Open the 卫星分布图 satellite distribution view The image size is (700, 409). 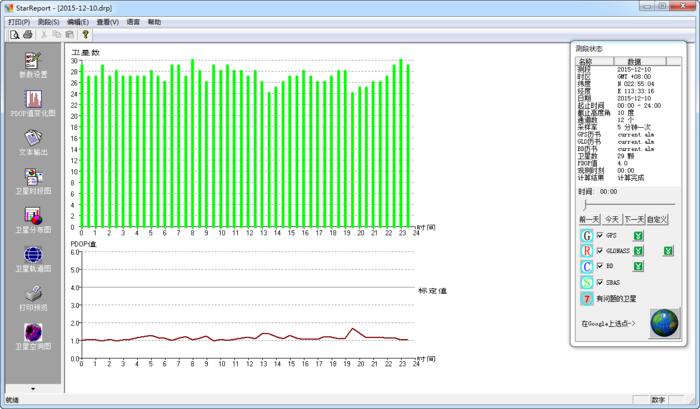(32, 215)
